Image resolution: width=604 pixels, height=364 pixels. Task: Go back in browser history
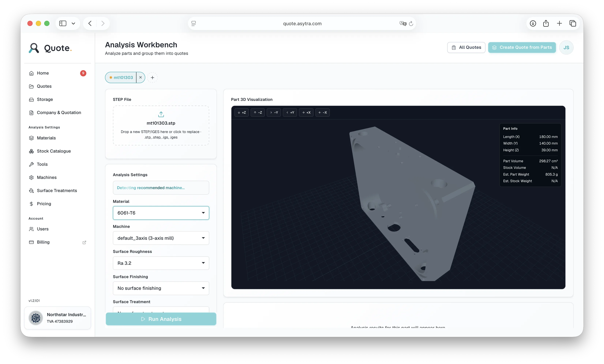point(90,23)
